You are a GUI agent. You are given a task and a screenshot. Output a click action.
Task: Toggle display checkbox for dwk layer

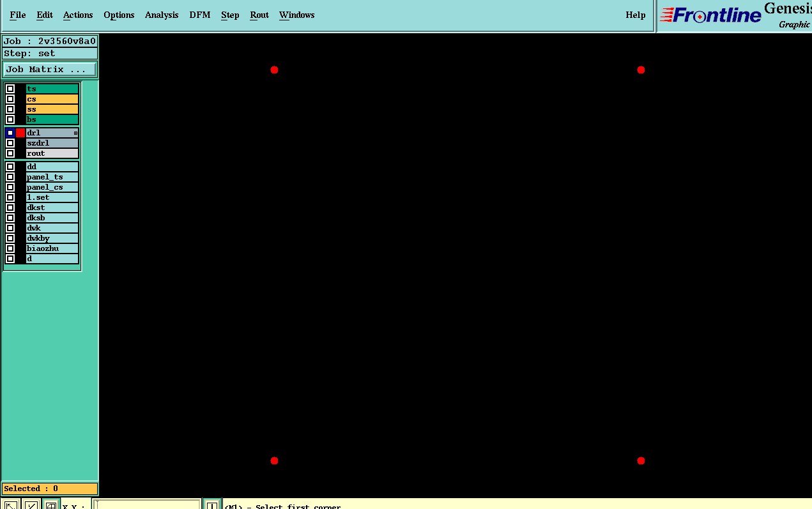[x=10, y=228]
